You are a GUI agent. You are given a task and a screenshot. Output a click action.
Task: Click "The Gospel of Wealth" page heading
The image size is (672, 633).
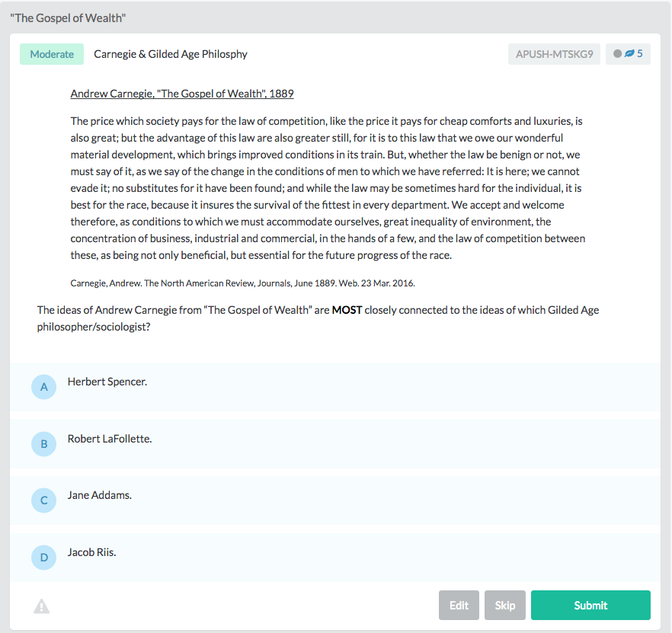tap(68, 18)
